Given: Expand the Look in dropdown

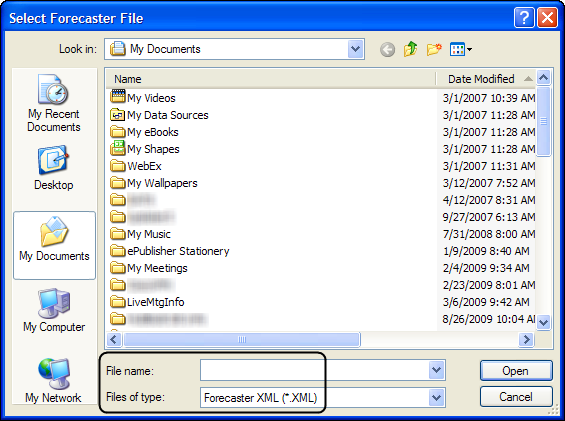Looking at the screenshot, I should point(355,49).
